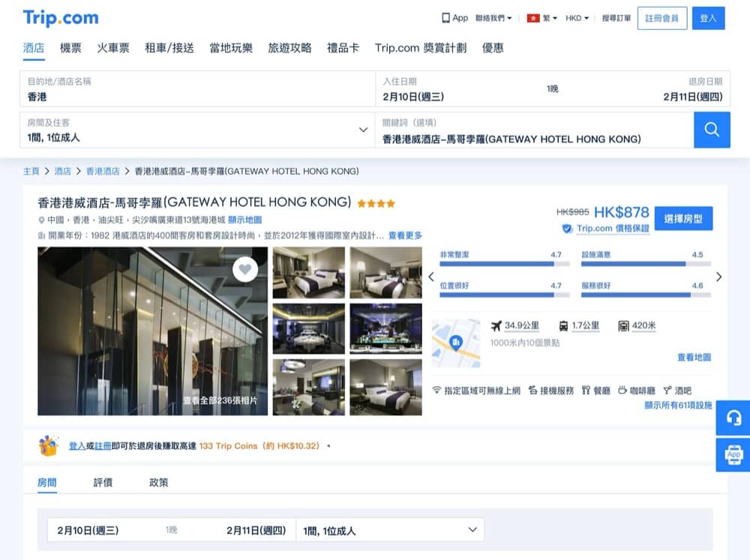The width and height of the screenshot is (750, 560).
Task: Click 主頁 breadcrumb link
Action: (x=31, y=171)
